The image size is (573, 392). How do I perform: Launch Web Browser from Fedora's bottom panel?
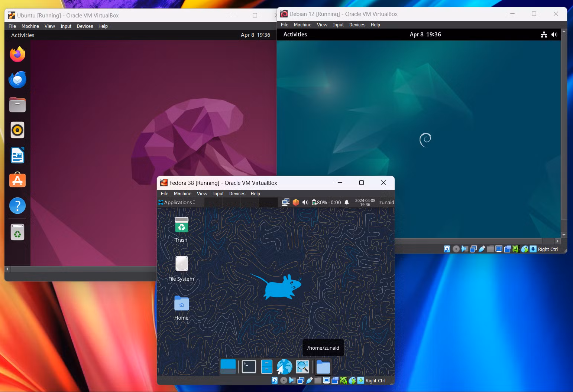point(284,366)
